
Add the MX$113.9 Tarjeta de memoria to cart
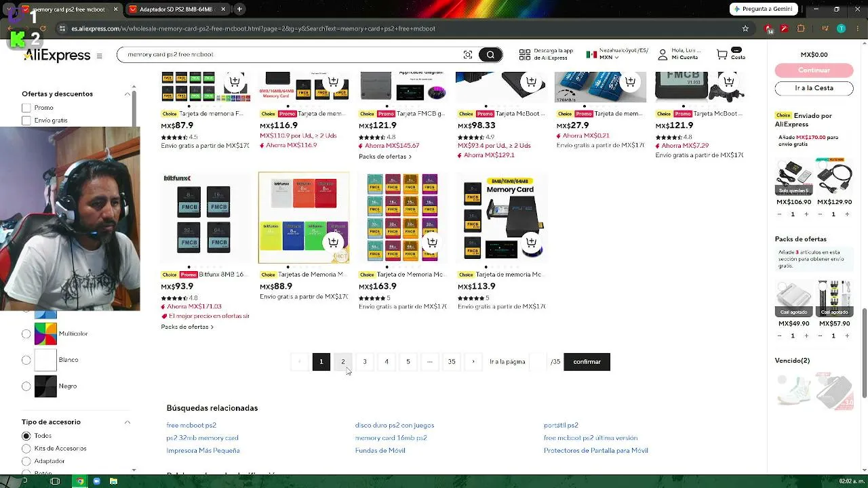tap(531, 242)
